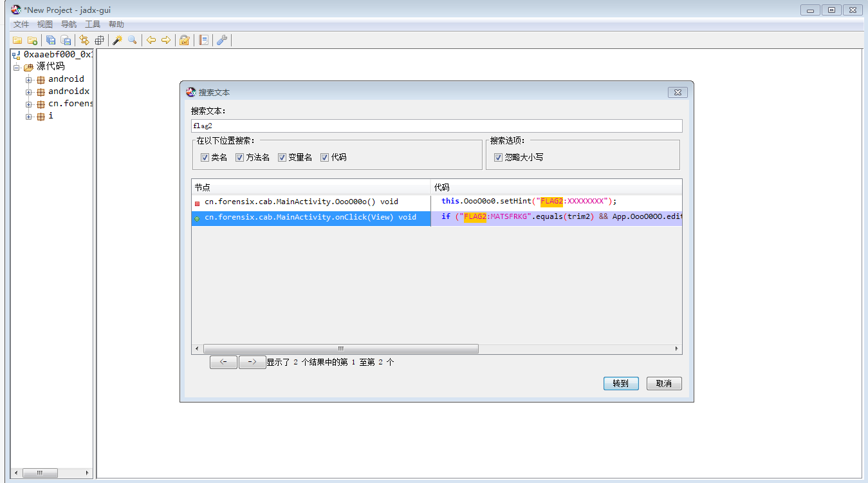Click the 取消 button
Image resolution: width=868 pixels, height=483 pixels.
(x=664, y=383)
